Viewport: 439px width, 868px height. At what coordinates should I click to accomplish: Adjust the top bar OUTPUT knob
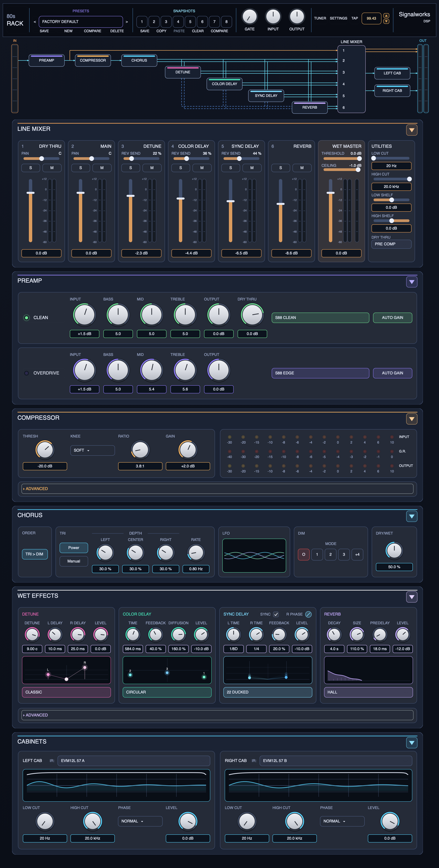coord(297,16)
